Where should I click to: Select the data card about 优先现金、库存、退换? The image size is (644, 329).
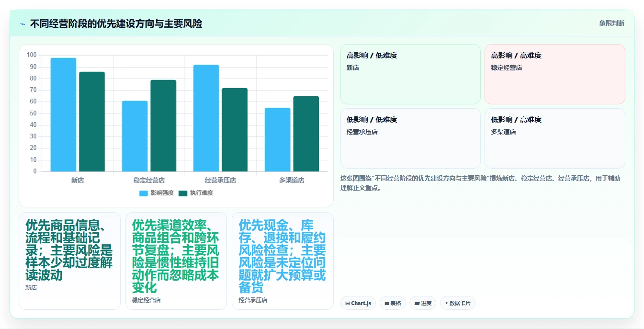282,261
